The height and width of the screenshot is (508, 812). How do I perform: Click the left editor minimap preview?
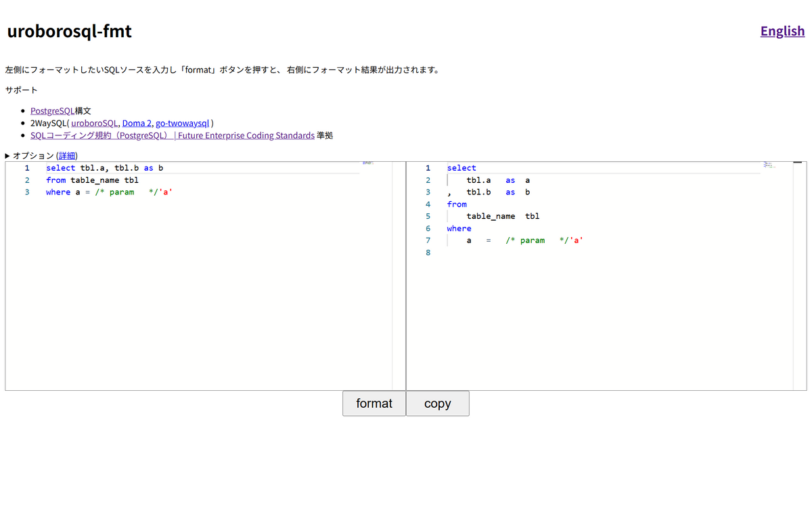(x=368, y=163)
